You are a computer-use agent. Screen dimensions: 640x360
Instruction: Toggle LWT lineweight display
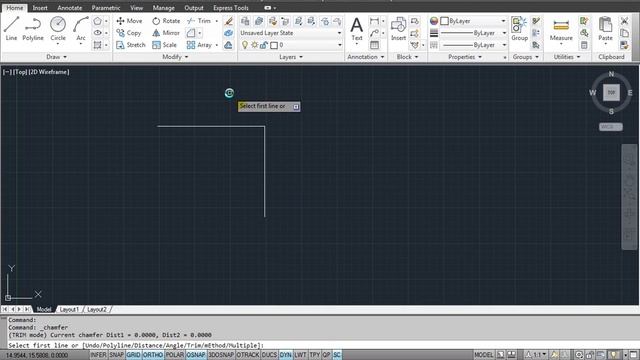coord(300,355)
